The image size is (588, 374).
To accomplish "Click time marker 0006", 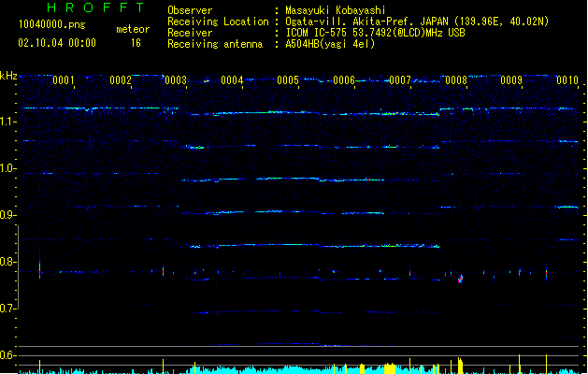I will (x=344, y=80).
